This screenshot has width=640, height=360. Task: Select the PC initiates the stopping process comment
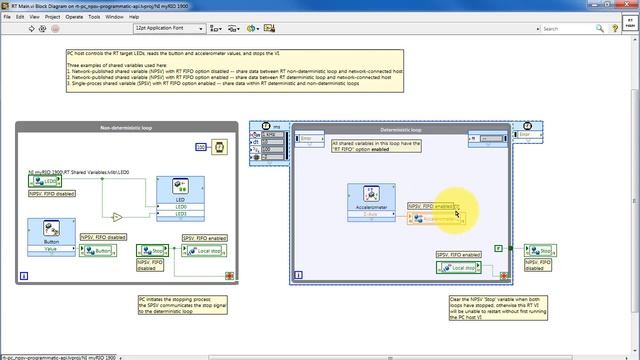tap(183, 305)
